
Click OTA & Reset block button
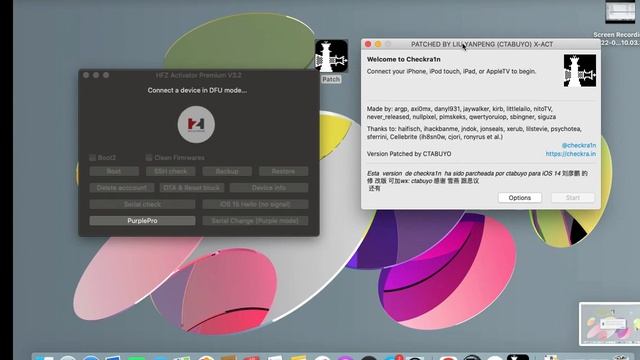[191, 188]
